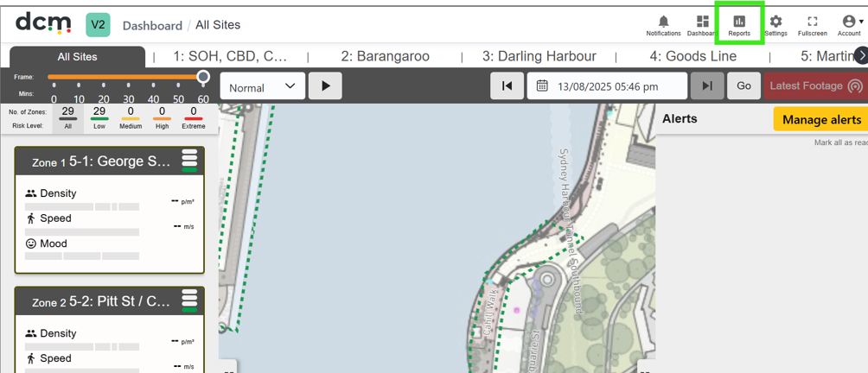Expand the Account menu

849,25
